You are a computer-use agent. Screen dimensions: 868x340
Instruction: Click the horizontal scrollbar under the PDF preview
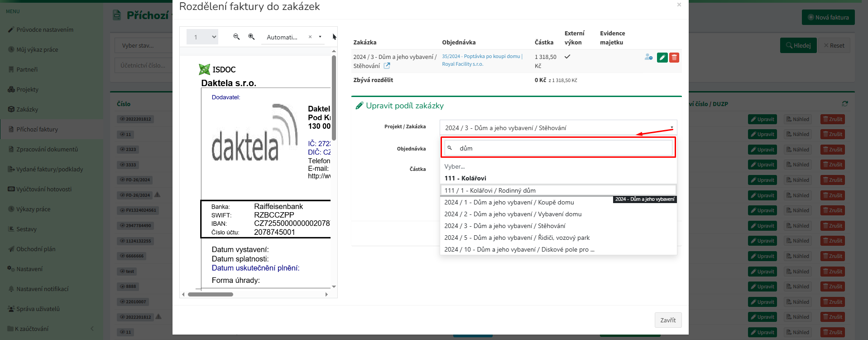tap(211, 295)
